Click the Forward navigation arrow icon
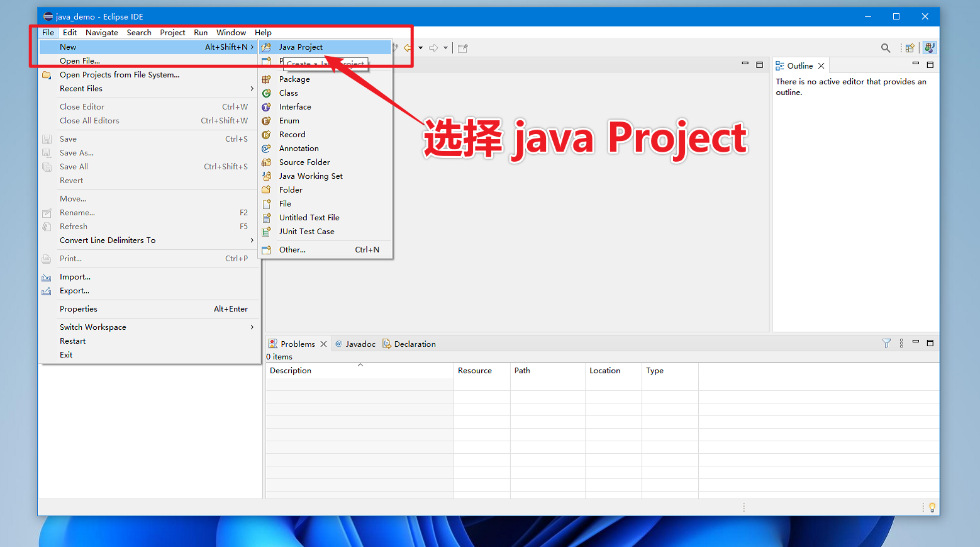 pyautogui.click(x=433, y=48)
